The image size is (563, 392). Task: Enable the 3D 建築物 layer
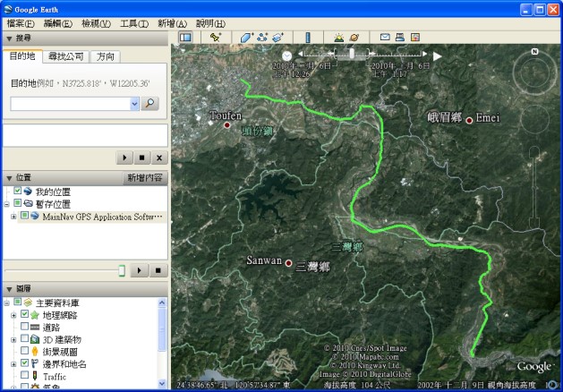(24, 338)
